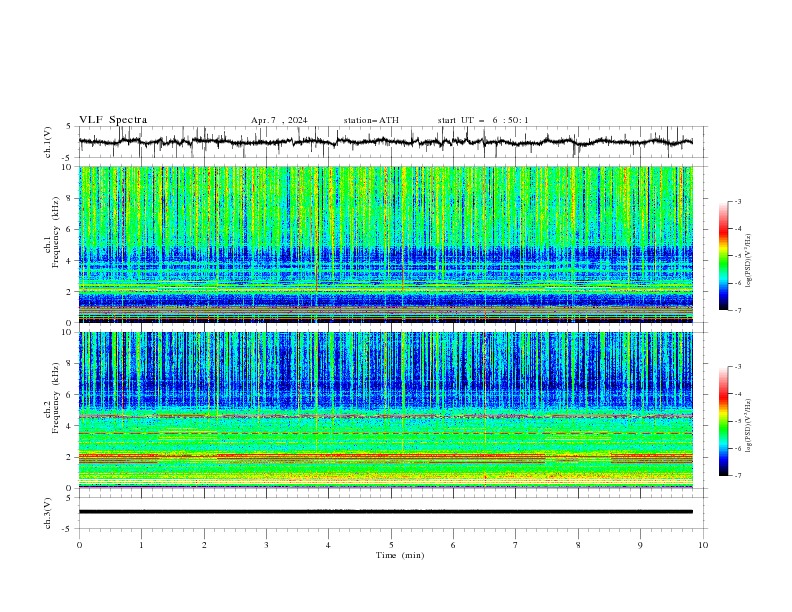
Task: Click the "-3" label on upper color bar
Action: [x=737, y=201]
